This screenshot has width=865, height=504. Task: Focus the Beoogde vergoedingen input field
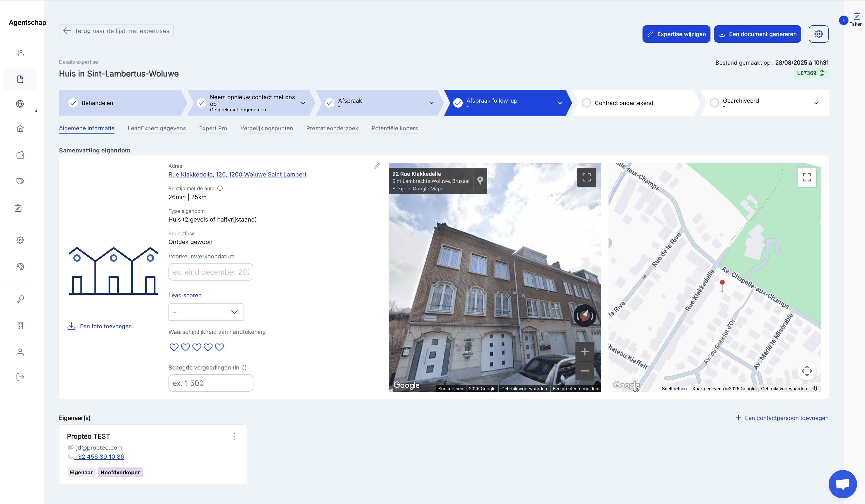point(211,383)
